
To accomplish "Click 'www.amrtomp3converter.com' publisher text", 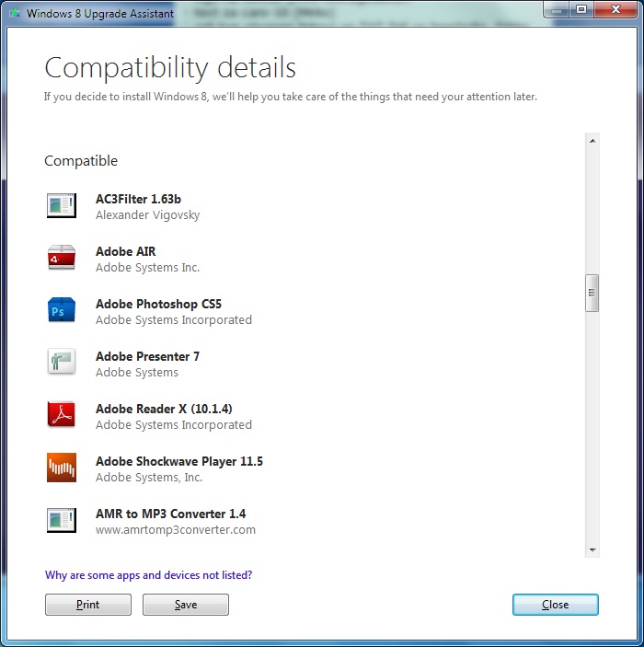I will [176, 530].
